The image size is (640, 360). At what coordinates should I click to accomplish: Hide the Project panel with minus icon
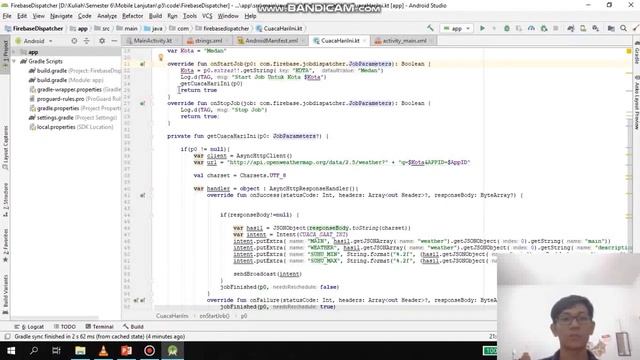(114, 41)
